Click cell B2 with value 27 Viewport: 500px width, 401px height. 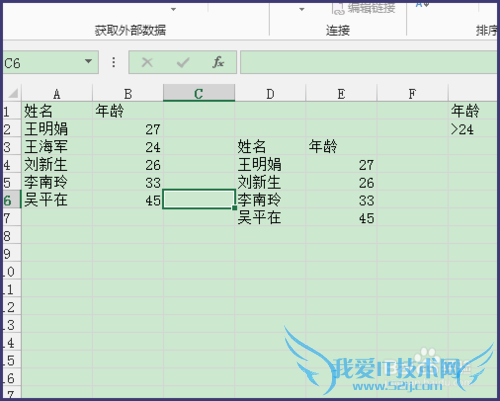[x=128, y=129]
